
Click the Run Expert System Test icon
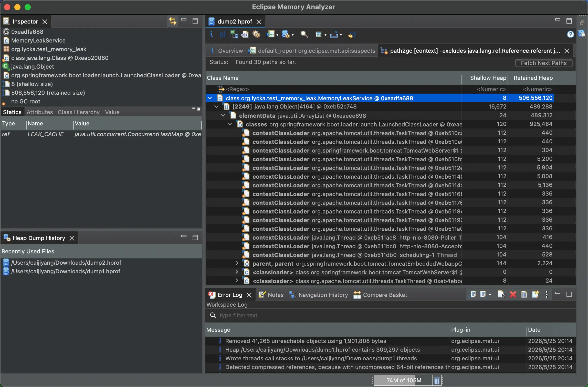[x=270, y=34]
